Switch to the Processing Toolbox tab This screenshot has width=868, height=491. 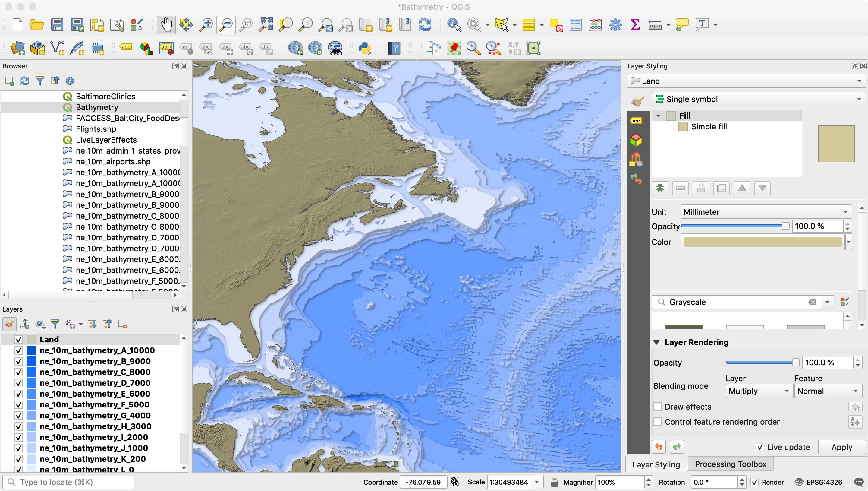(730, 464)
